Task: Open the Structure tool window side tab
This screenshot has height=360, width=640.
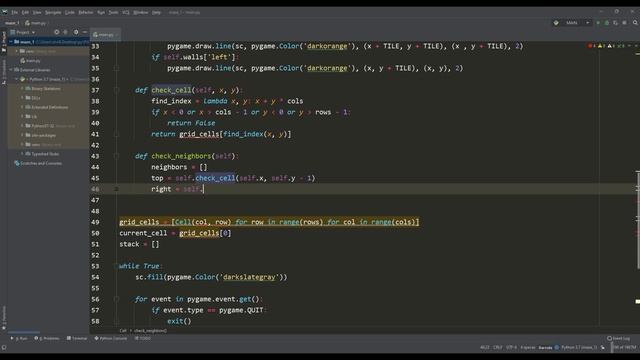Action: click(x=4, y=72)
